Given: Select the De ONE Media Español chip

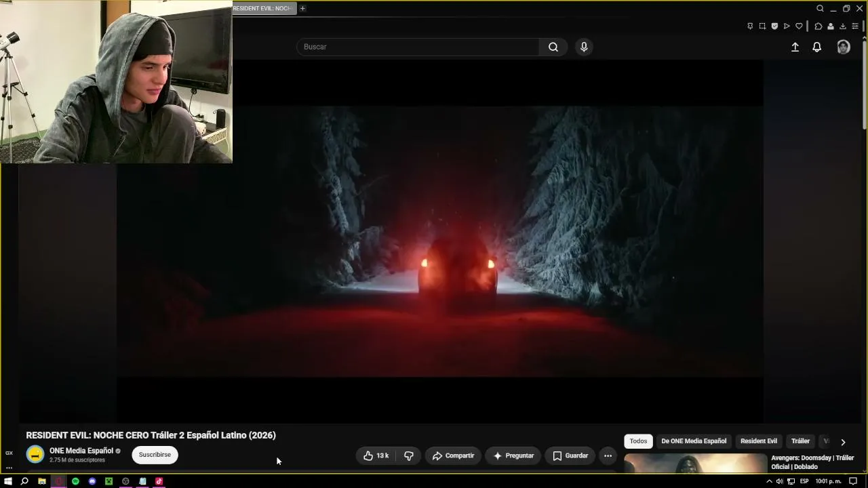Looking at the screenshot, I should (694, 441).
